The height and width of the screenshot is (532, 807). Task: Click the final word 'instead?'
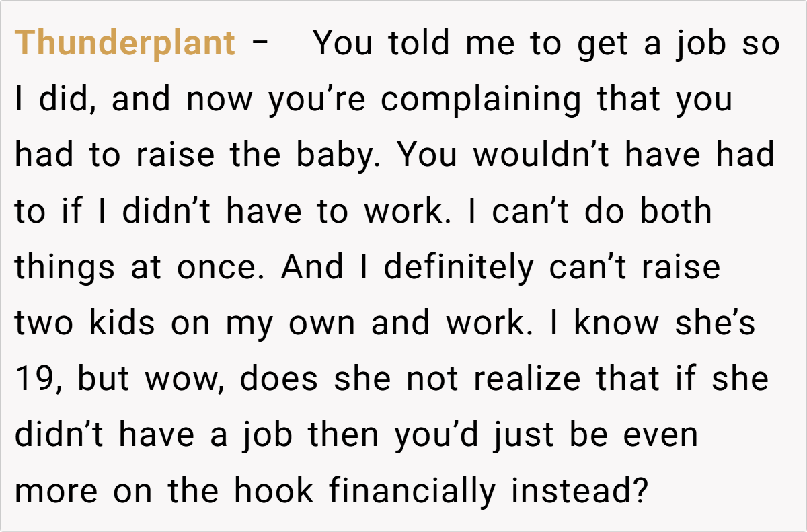(x=579, y=491)
